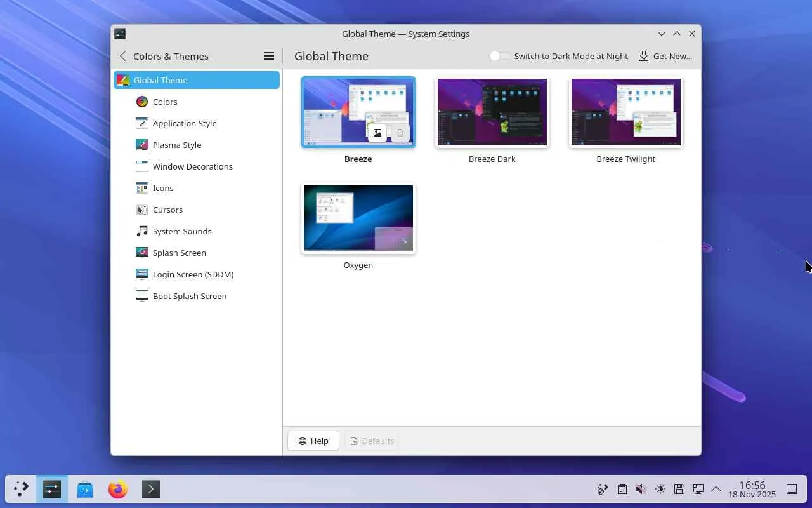Viewport: 812px width, 508px height.
Task: Click the floppy disk tray icon
Action: coord(679,489)
